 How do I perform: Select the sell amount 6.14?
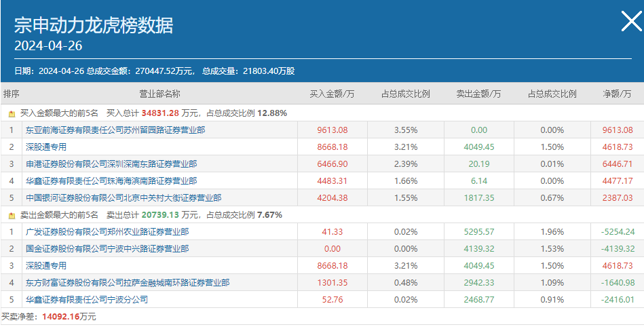[479, 180]
